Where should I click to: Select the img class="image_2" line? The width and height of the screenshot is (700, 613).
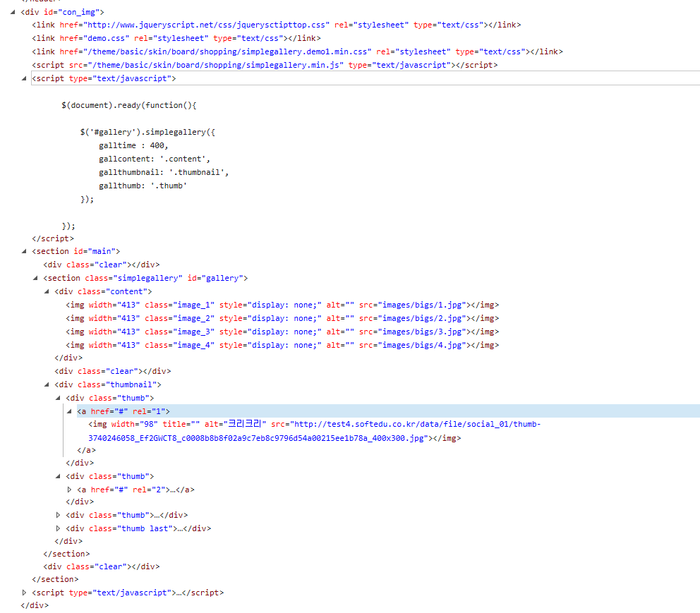coord(282,319)
